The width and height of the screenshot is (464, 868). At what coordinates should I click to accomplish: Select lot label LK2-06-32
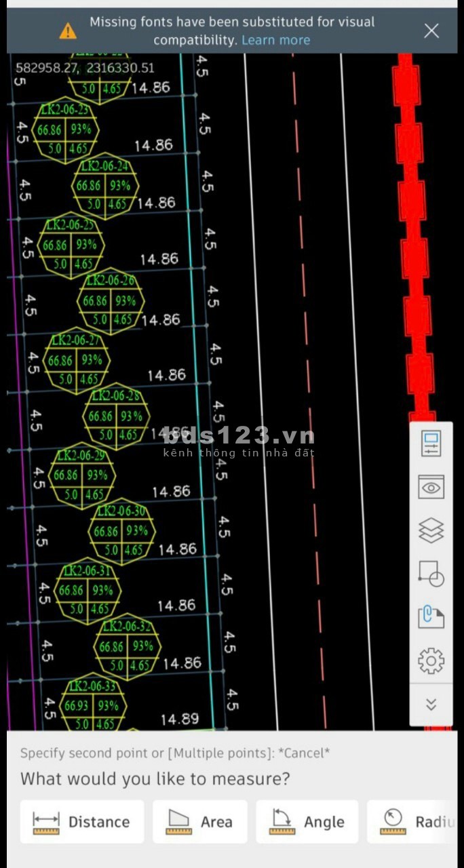(127, 627)
